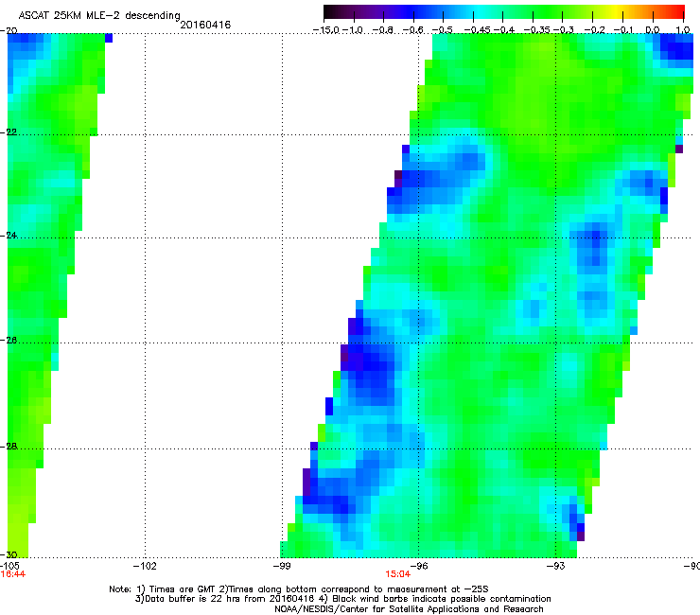Select the -96 longitude axis label
Screen dimensions: 700x615
418,566
